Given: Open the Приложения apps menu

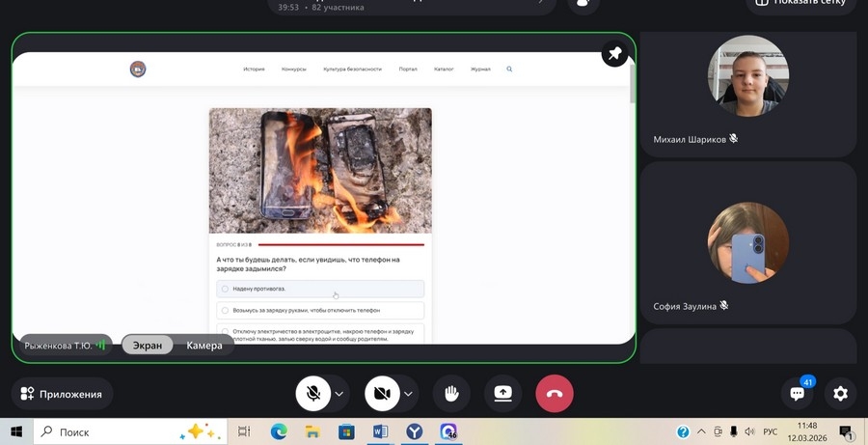Looking at the screenshot, I should pos(62,394).
